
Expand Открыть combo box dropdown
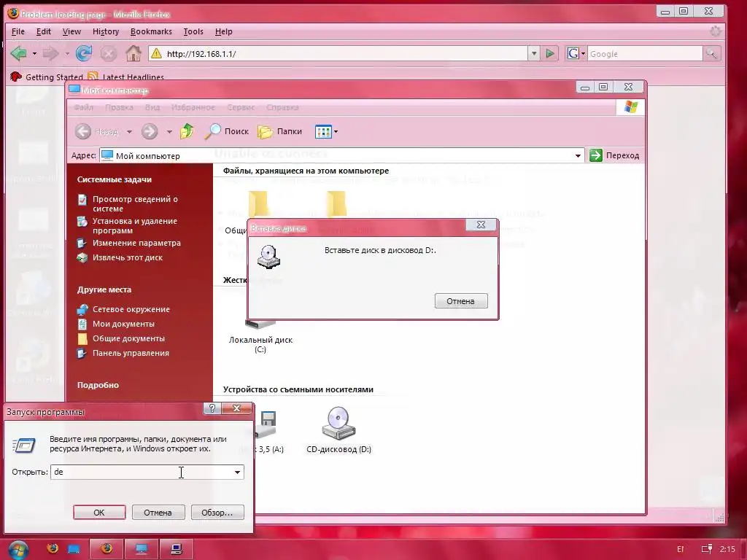[237, 472]
